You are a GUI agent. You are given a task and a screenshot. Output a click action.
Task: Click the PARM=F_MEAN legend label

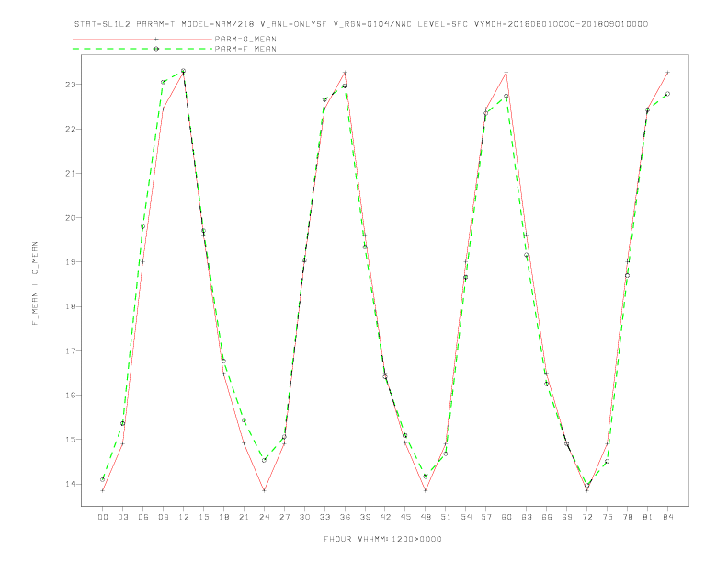(245, 49)
